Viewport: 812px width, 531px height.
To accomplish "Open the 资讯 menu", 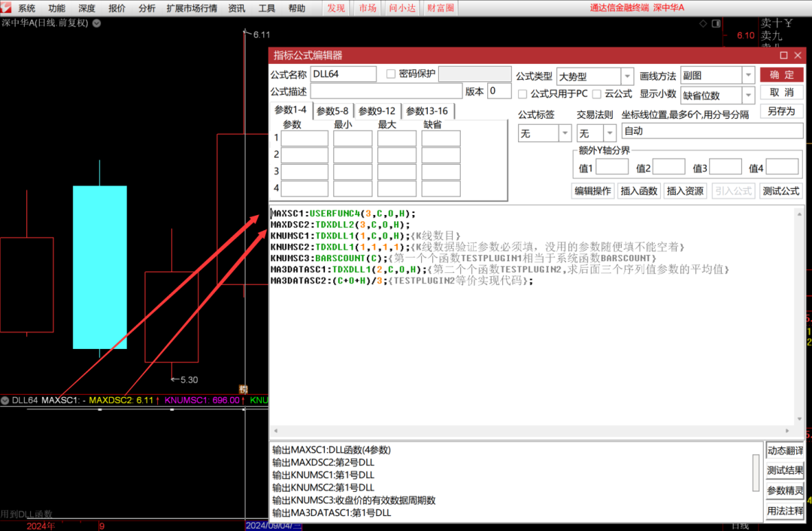I will [x=237, y=8].
